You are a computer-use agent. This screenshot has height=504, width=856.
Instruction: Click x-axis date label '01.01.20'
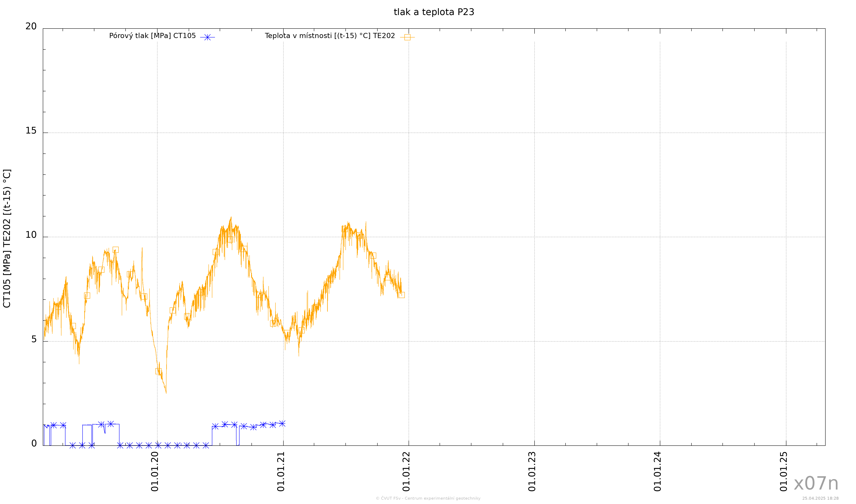[155, 471]
